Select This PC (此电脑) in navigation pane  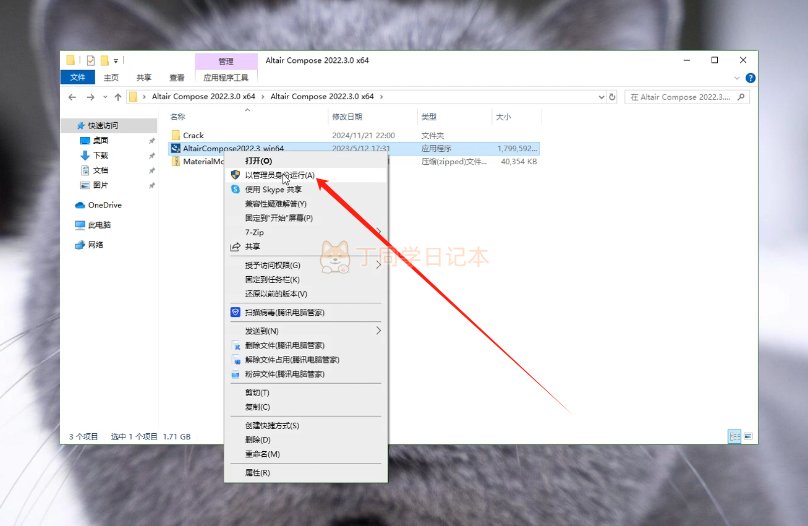[99, 225]
